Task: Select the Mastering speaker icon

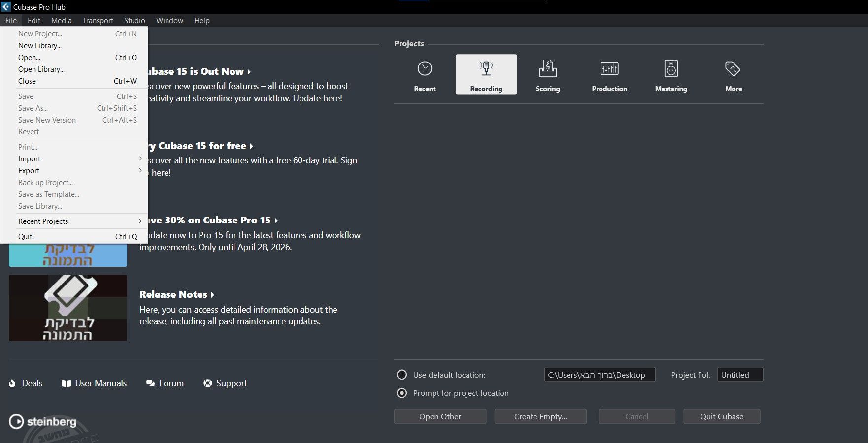Action: pyautogui.click(x=671, y=69)
